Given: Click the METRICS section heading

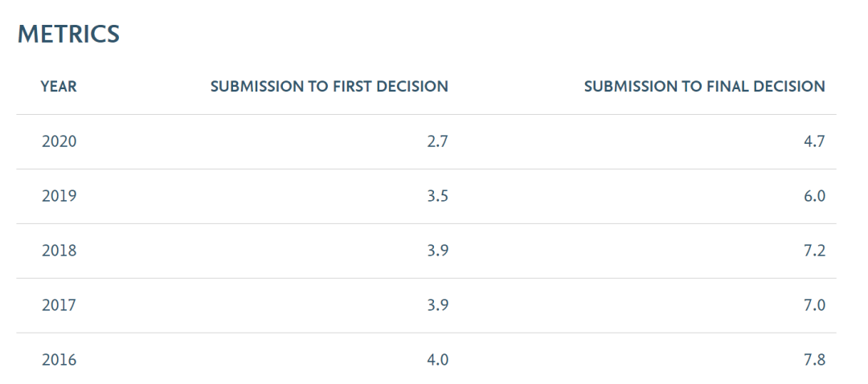Looking at the screenshot, I should [x=68, y=35].
